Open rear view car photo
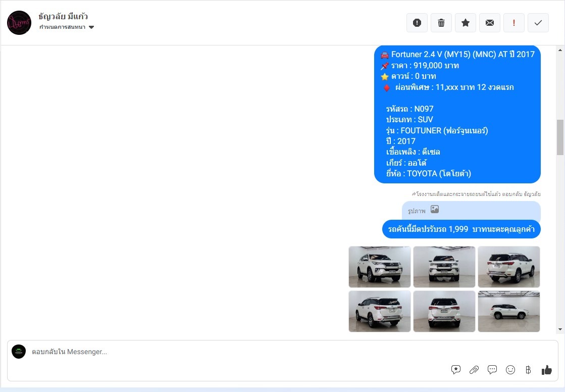This screenshot has height=392, width=565. [x=444, y=311]
